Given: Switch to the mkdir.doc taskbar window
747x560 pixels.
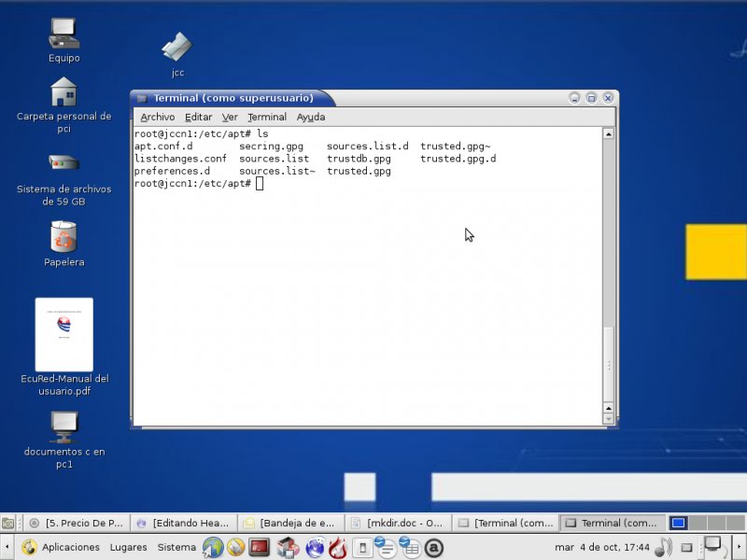Looking at the screenshot, I should pyautogui.click(x=399, y=524).
